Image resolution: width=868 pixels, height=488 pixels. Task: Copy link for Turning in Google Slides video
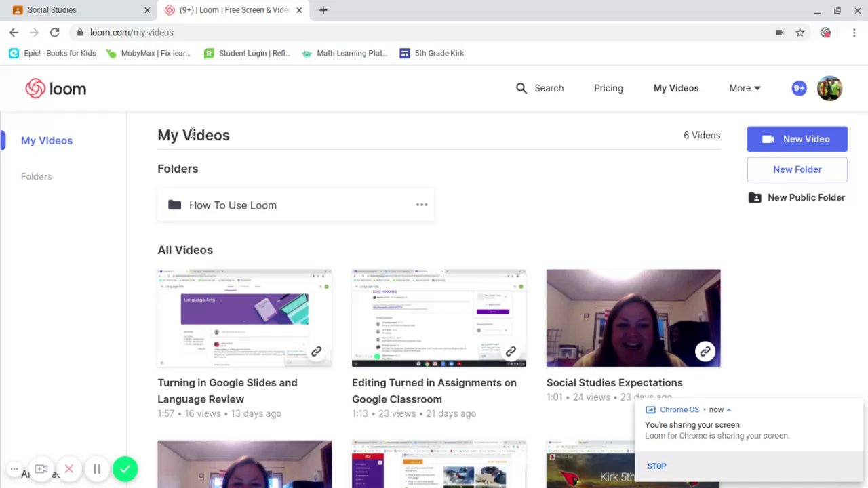pyautogui.click(x=316, y=352)
